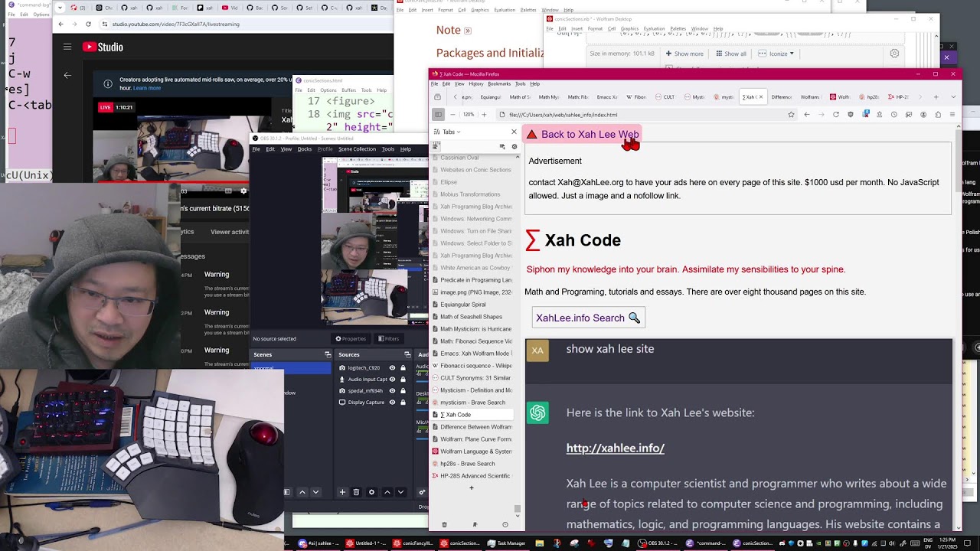Viewport: 980px width, 551px height.
Task: Move source down in OBS Sources list
Action: point(400,492)
